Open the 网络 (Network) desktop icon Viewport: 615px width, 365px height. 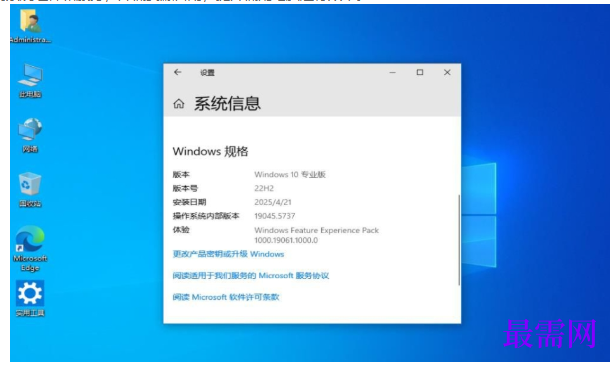(30, 135)
